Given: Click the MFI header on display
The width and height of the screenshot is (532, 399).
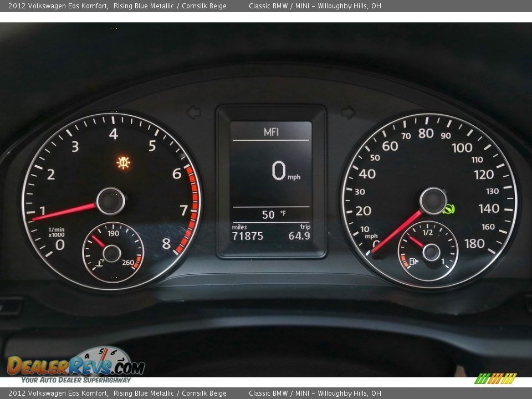Looking at the screenshot, I should click(271, 132).
